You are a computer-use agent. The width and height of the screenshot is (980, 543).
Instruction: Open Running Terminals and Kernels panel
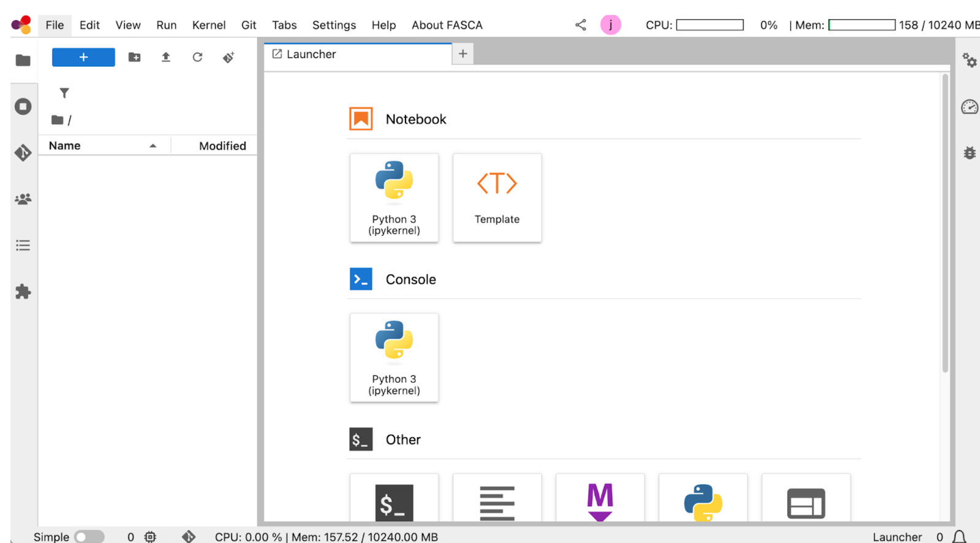[x=23, y=107]
